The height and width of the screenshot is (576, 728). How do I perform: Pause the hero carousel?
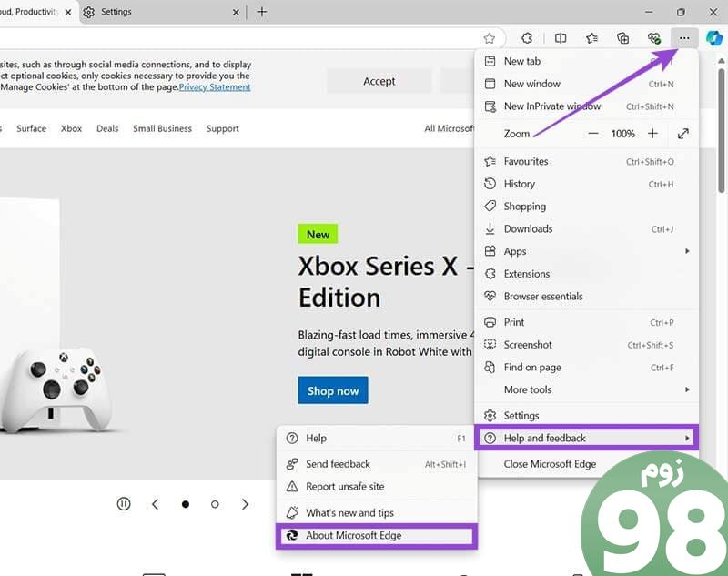point(124,503)
